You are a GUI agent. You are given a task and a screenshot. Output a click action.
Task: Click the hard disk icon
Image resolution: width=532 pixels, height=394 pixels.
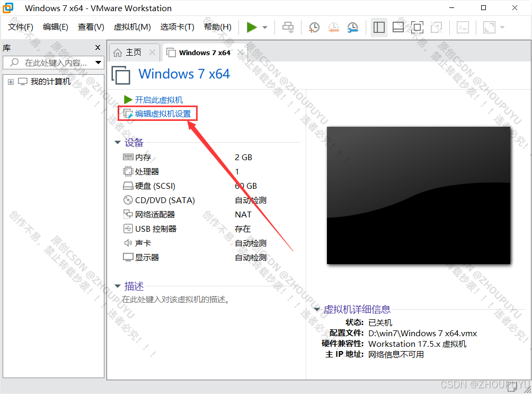(x=128, y=186)
